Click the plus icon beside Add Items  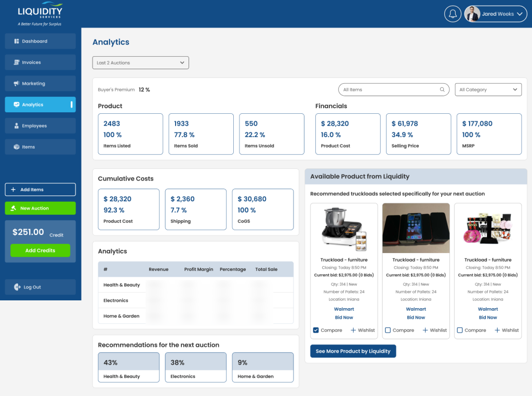(x=14, y=190)
